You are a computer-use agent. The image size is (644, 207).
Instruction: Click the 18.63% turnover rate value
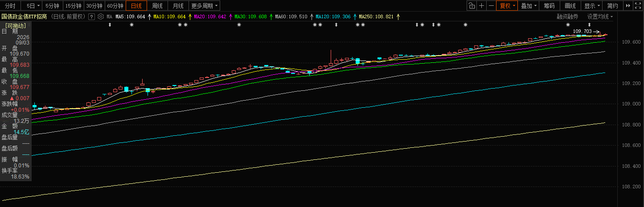pyautogui.click(x=21, y=177)
